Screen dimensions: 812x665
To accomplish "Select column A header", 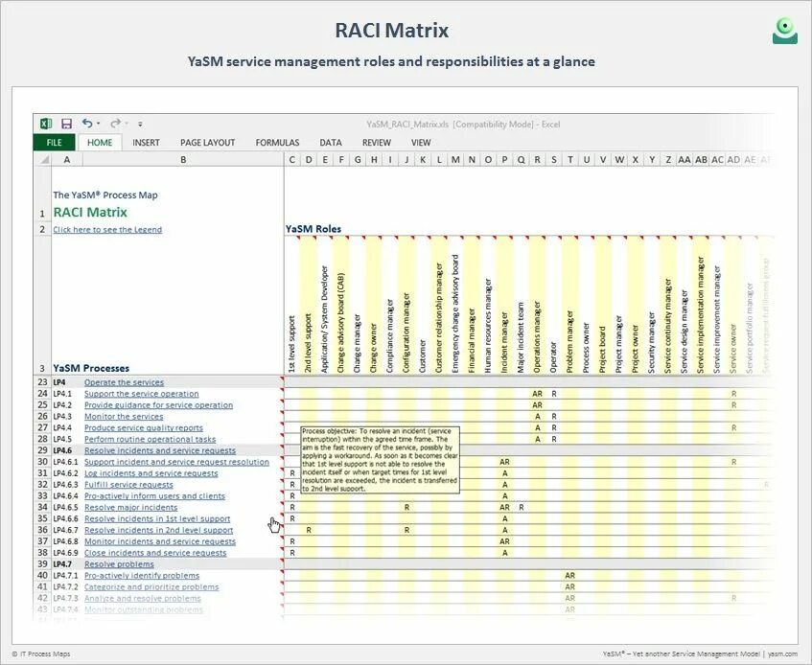I will point(67,160).
